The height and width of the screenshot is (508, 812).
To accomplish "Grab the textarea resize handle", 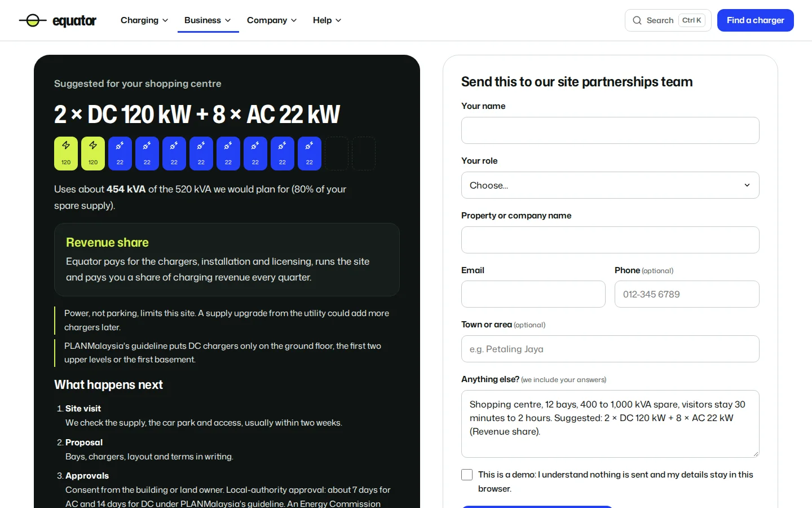I will pyautogui.click(x=756, y=454).
